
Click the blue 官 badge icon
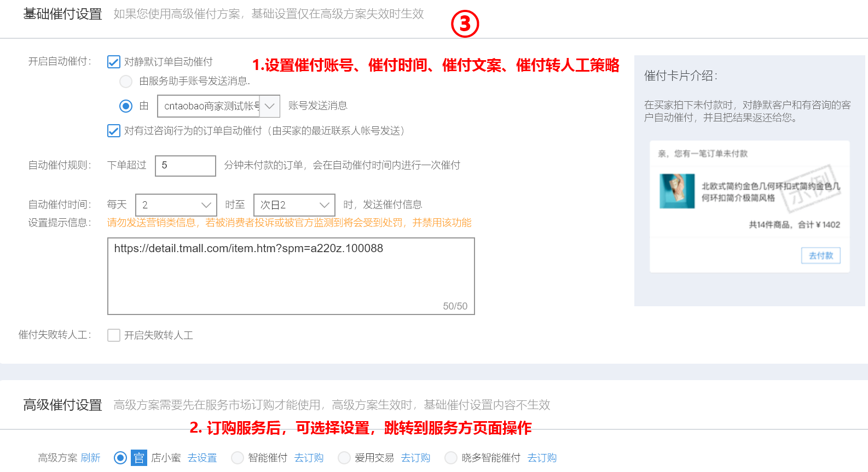tap(139, 458)
